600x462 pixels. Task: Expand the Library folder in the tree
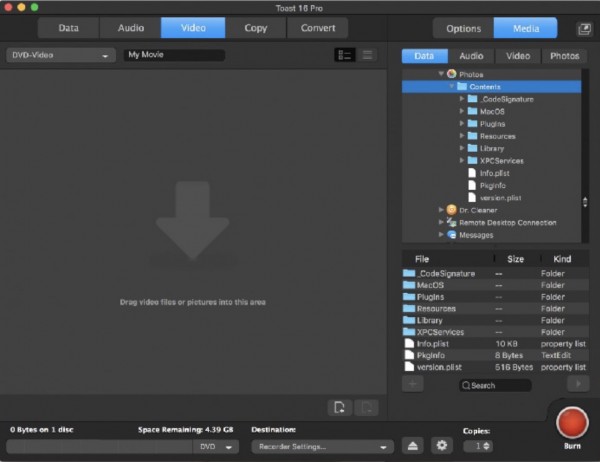(462, 148)
